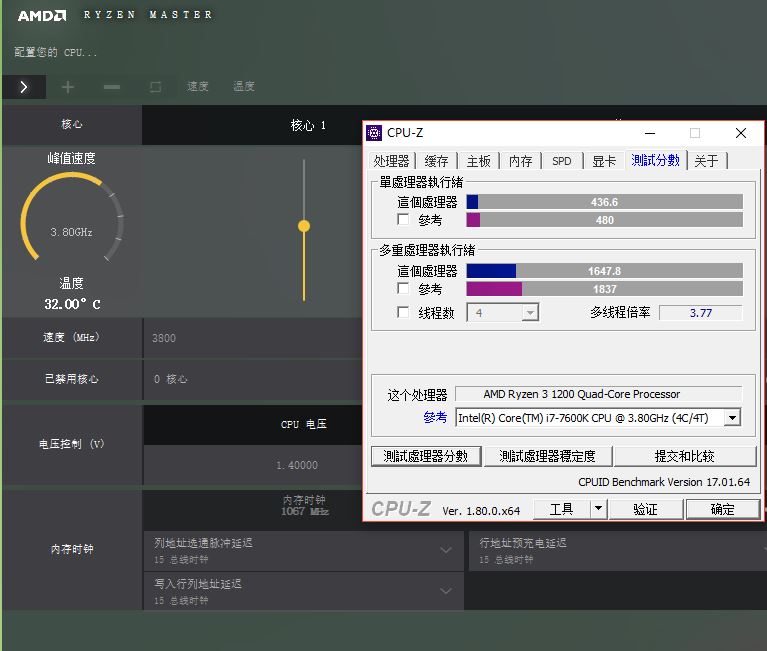
Task: Click the 确定 button
Action: [722, 509]
